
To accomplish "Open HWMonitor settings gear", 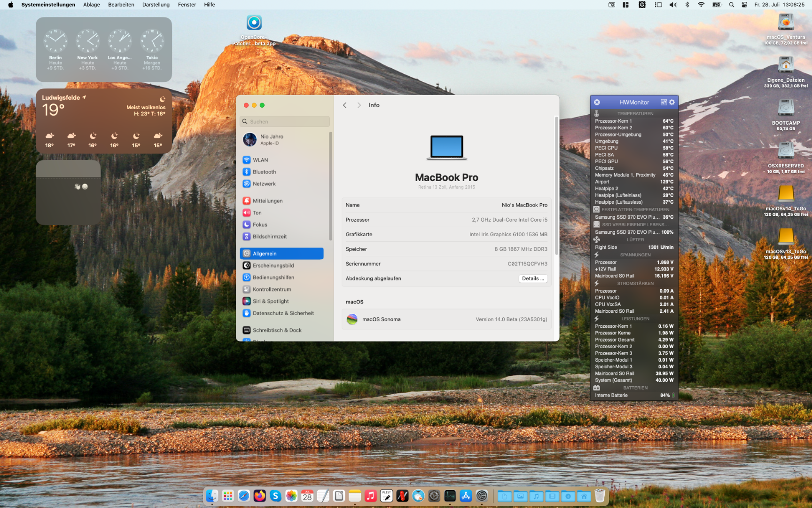I will (x=672, y=102).
